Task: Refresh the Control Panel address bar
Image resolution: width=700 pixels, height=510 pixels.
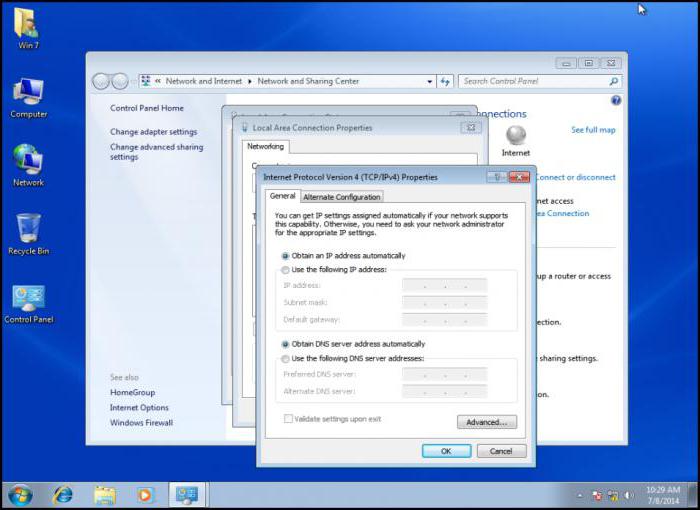Action: pyautogui.click(x=445, y=81)
